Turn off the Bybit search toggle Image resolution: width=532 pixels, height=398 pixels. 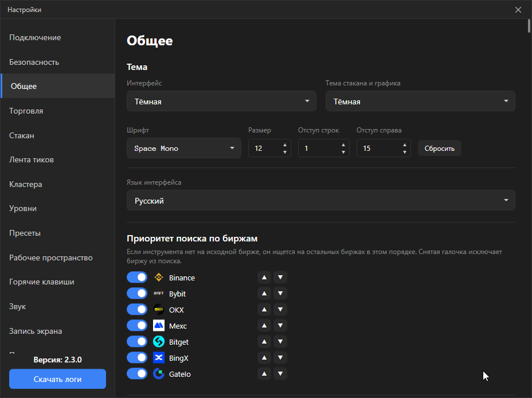pyautogui.click(x=137, y=294)
